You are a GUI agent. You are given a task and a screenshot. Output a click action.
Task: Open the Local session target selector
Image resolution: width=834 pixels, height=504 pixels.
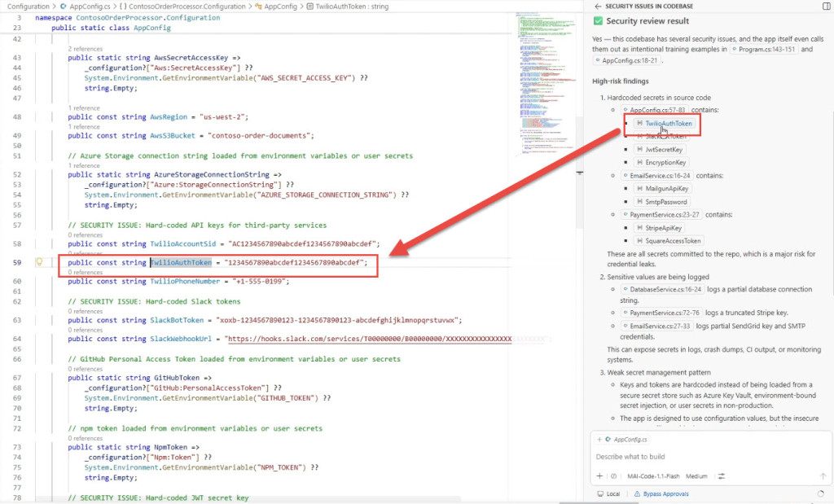(x=609, y=494)
